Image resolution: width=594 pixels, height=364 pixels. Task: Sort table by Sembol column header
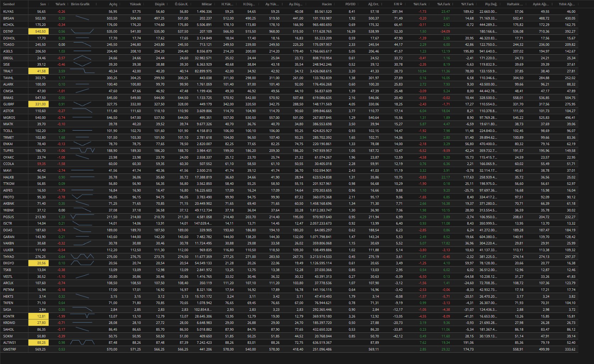pos(9,4)
